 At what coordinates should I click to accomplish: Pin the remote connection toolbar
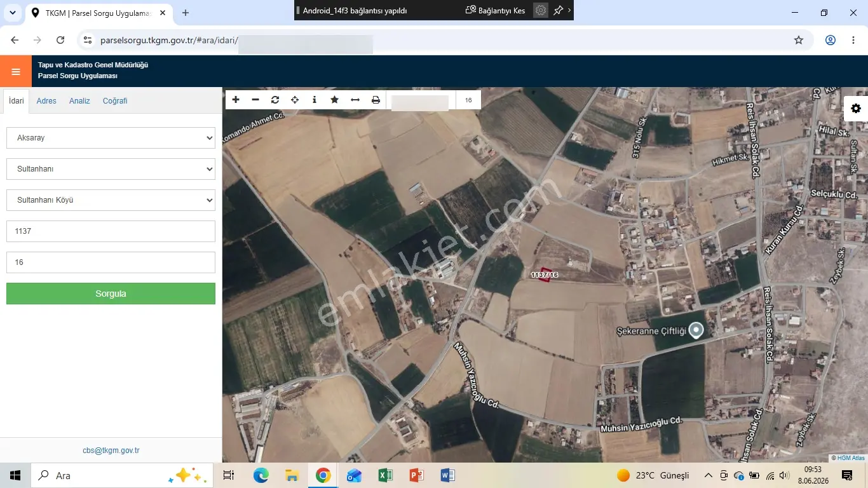pos(559,10)
